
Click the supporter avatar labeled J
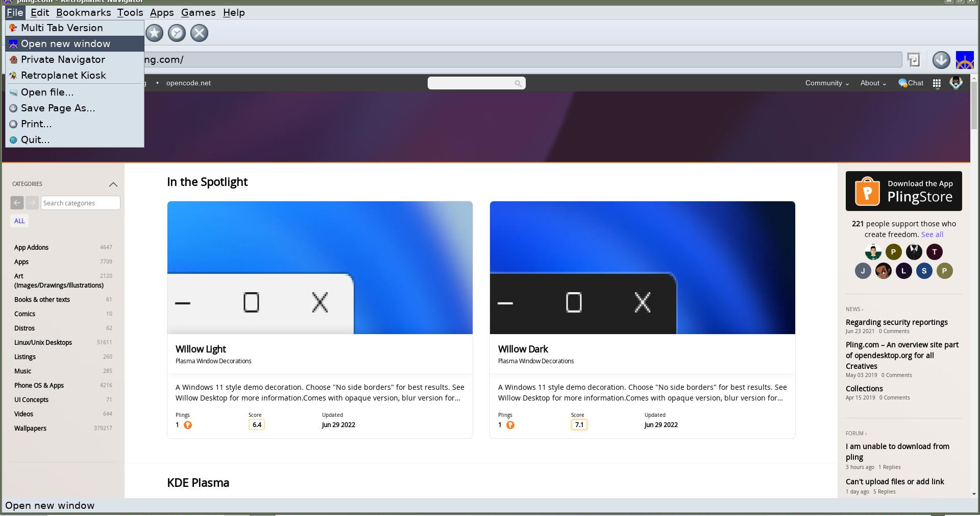(863, 271)
